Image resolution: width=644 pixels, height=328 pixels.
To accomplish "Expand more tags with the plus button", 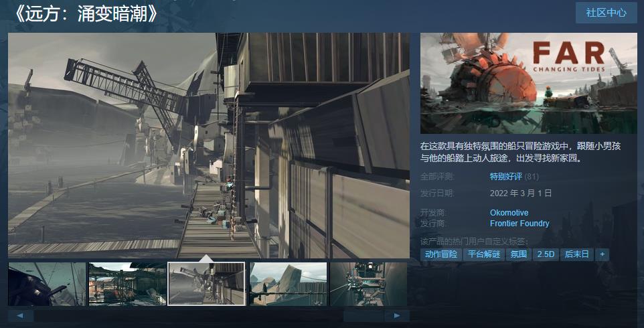I will (x=602, y=254).
